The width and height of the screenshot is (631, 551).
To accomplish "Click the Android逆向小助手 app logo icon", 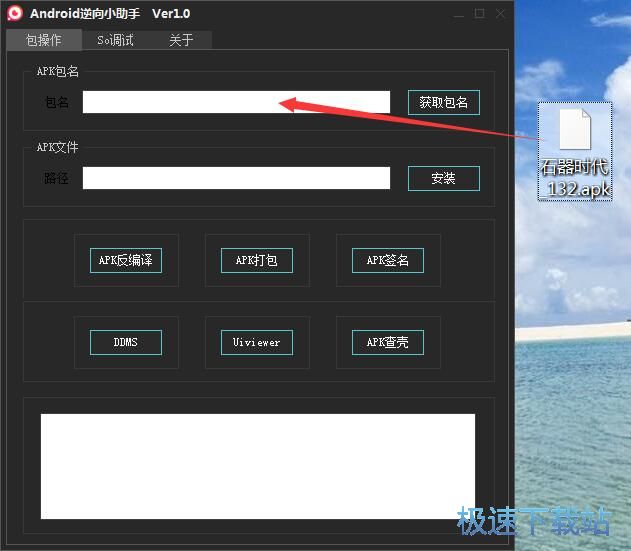I will click(14, 13).
